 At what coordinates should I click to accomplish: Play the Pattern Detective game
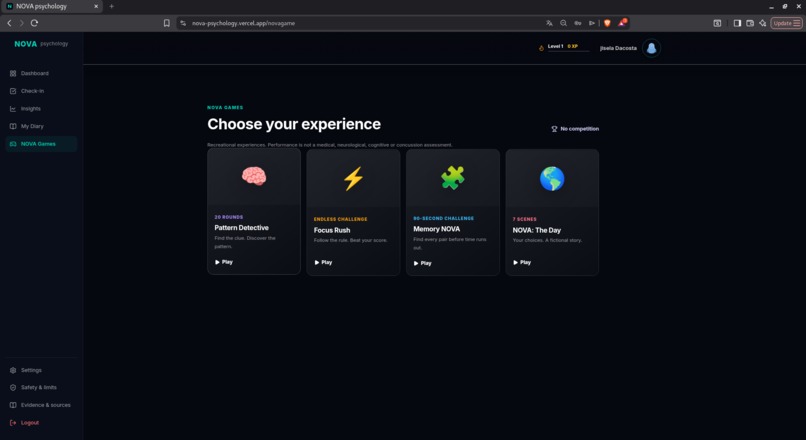[x=224, y=262]
